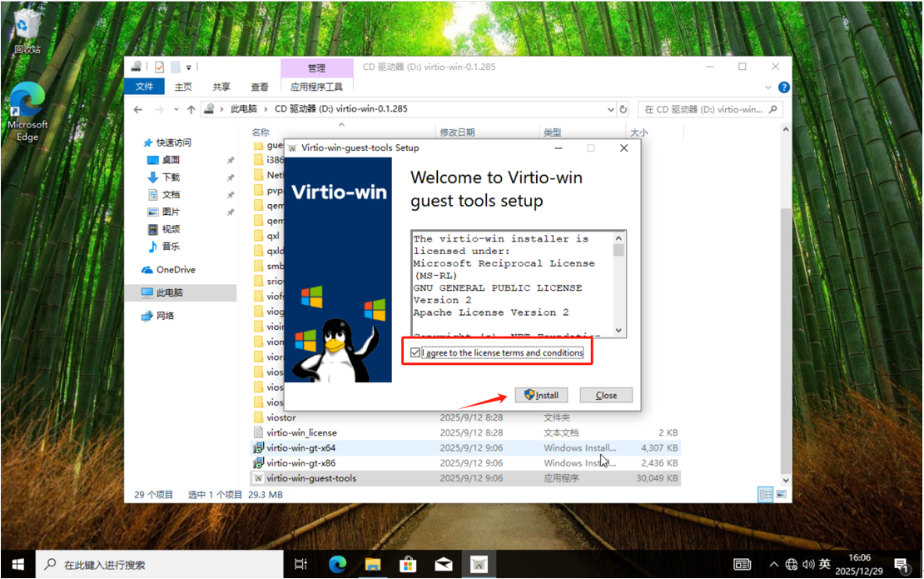Open the Mail app in taskbar
Viewport: 924px width, 579px height.
click(444, 564)
